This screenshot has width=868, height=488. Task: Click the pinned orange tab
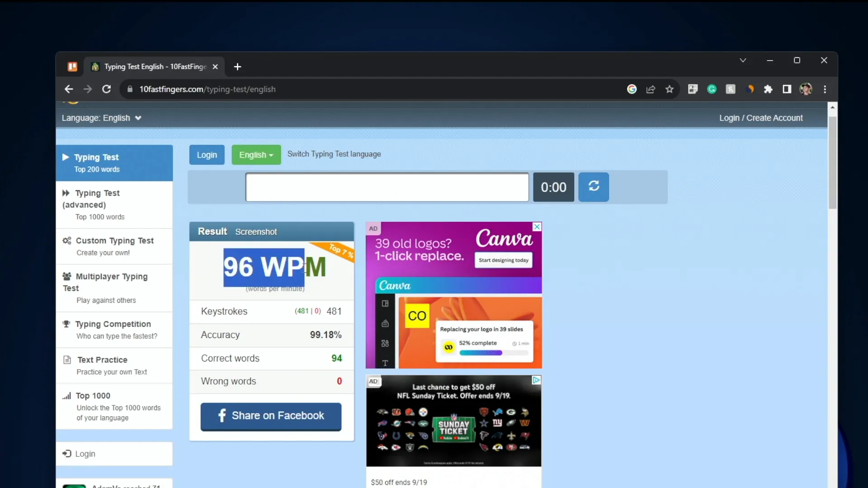click(x=72, y=67)
